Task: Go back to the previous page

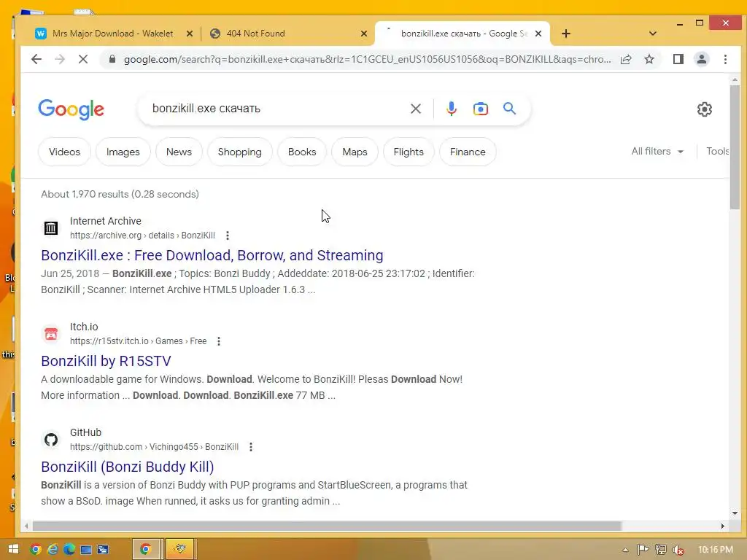Action: click(x=36, y=59)
